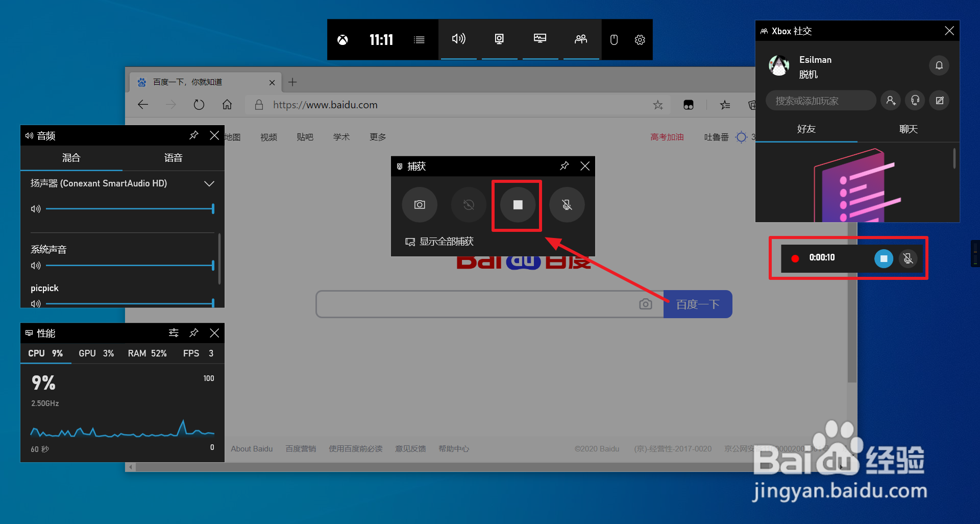Toggle the Xbox Social widget from Game Bar
This screenshot has height=524, width=980.
[x=581, y=39]
